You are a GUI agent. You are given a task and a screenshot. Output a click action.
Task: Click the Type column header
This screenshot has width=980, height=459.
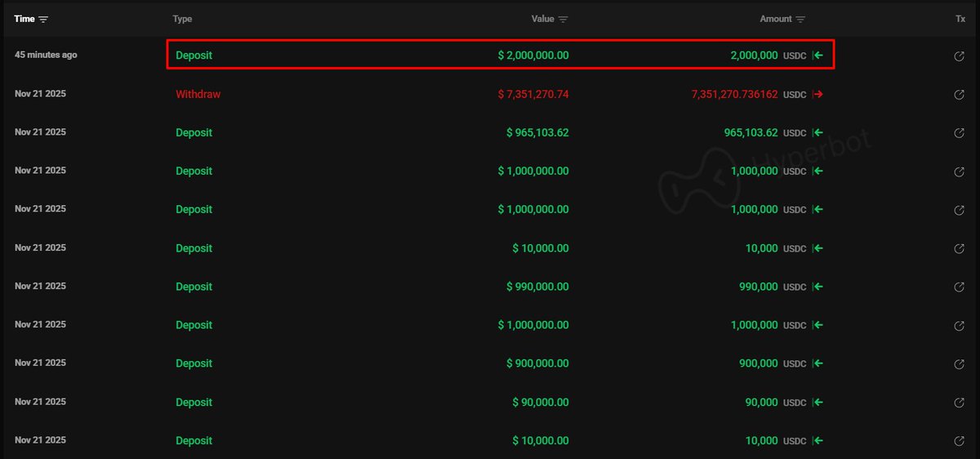point(182,19)
